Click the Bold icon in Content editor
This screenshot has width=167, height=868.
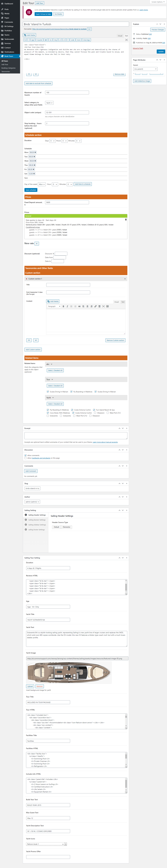(63, 306)
